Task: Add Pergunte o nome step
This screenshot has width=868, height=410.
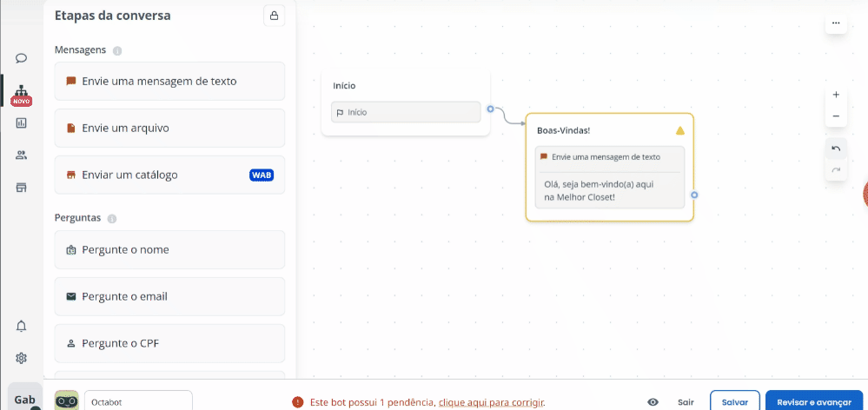Action: [x=169, y=249]
